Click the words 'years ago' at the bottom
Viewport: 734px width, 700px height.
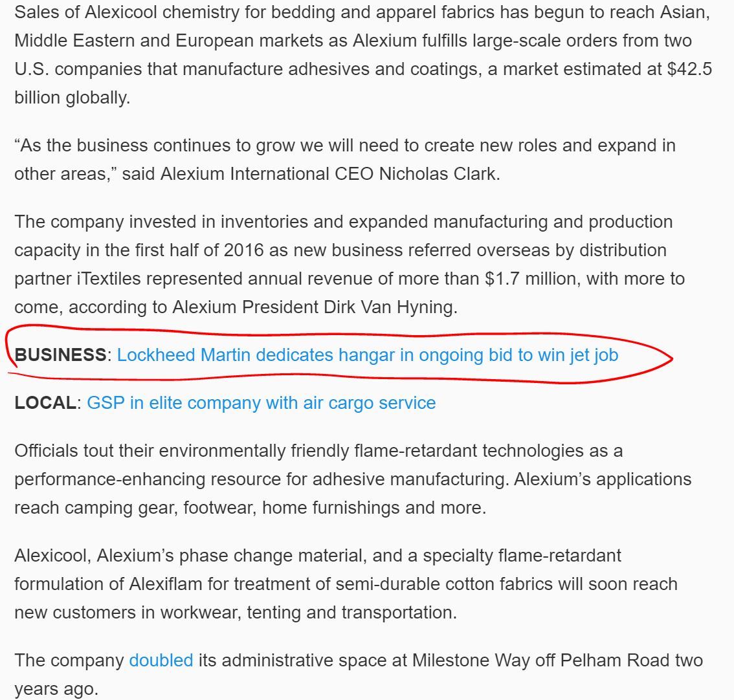(x=56, y=689)
